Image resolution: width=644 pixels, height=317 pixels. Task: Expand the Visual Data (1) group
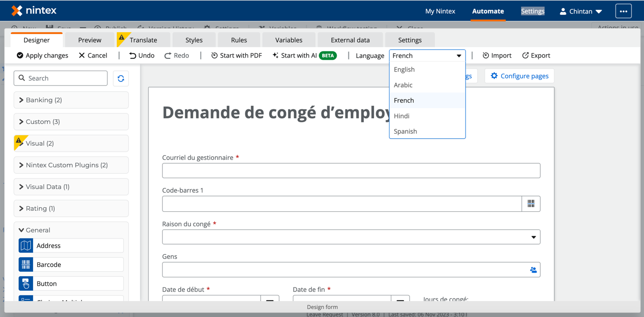point(71,187)
